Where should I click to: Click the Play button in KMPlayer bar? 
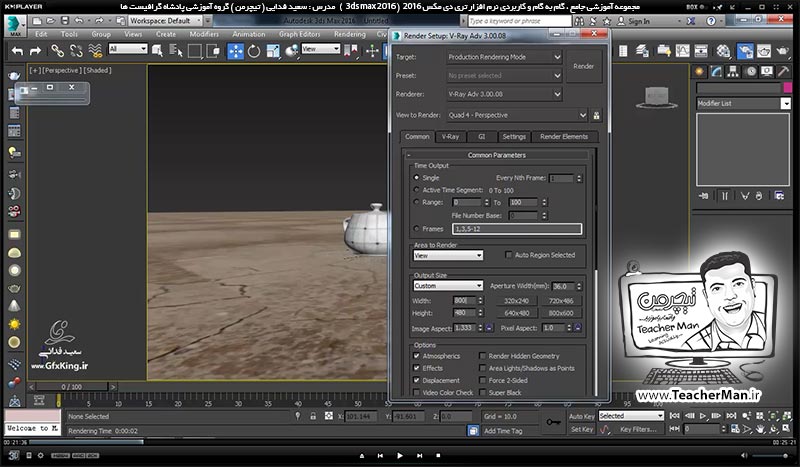coord(399,455)
